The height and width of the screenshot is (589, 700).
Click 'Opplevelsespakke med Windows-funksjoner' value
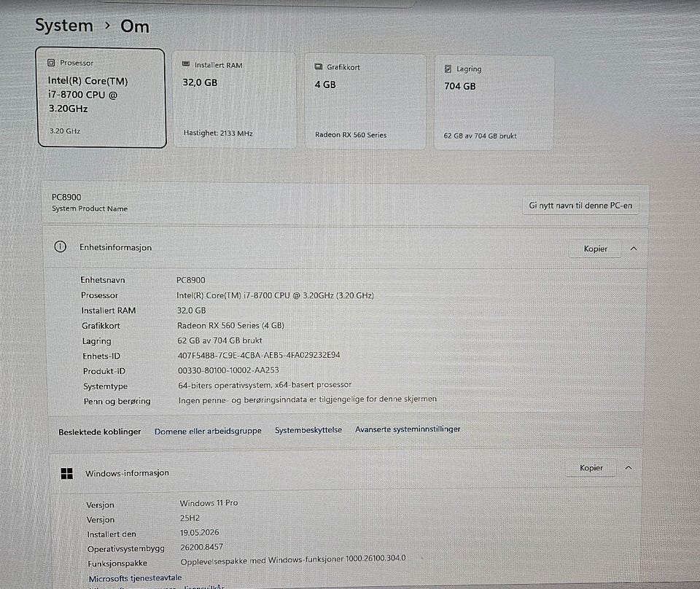pyautogui.click(x=293, y=561)
